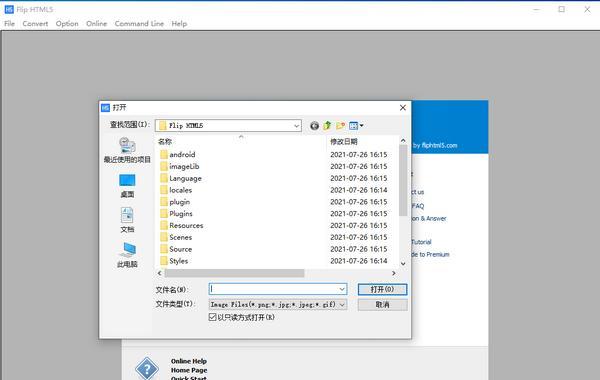Select Documents shortcut in places bar
Image resolution: width=600 pixels, height=380 pixels.
(x=127, y=220)
